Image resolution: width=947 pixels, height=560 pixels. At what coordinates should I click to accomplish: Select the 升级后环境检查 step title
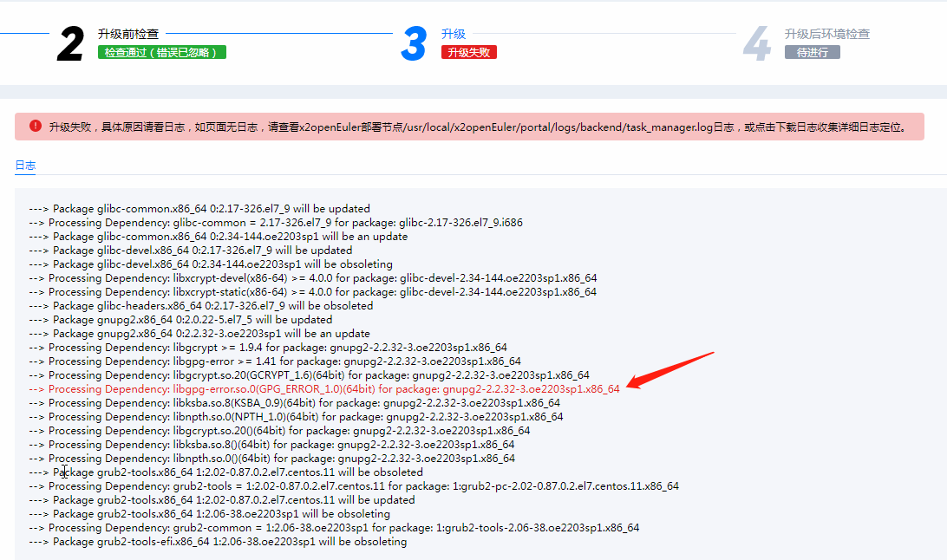(x=826, y=34)
